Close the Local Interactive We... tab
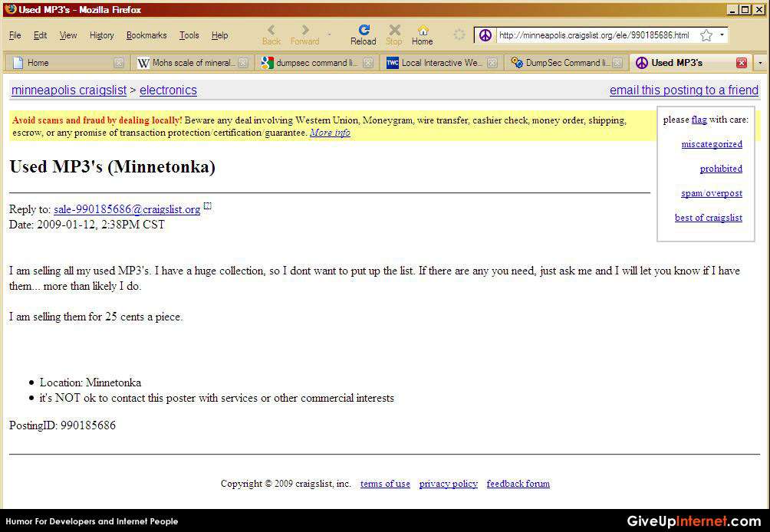 click(492, 63)
